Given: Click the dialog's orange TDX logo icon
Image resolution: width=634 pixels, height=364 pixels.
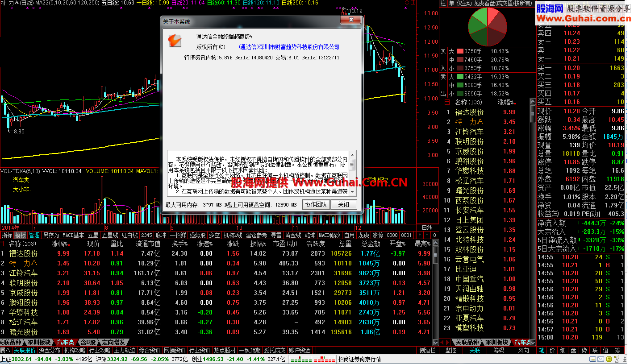Looking at the screenshot, I should point(175,41).
